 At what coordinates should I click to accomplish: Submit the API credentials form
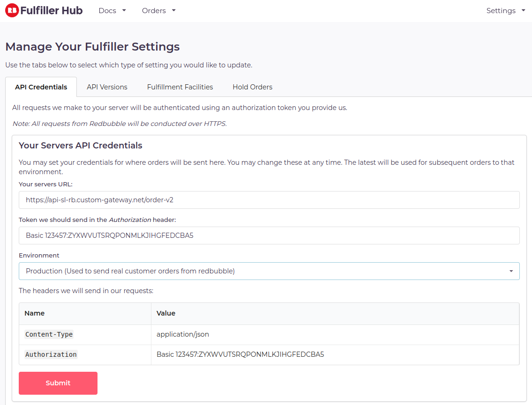(x=58, y=383)
